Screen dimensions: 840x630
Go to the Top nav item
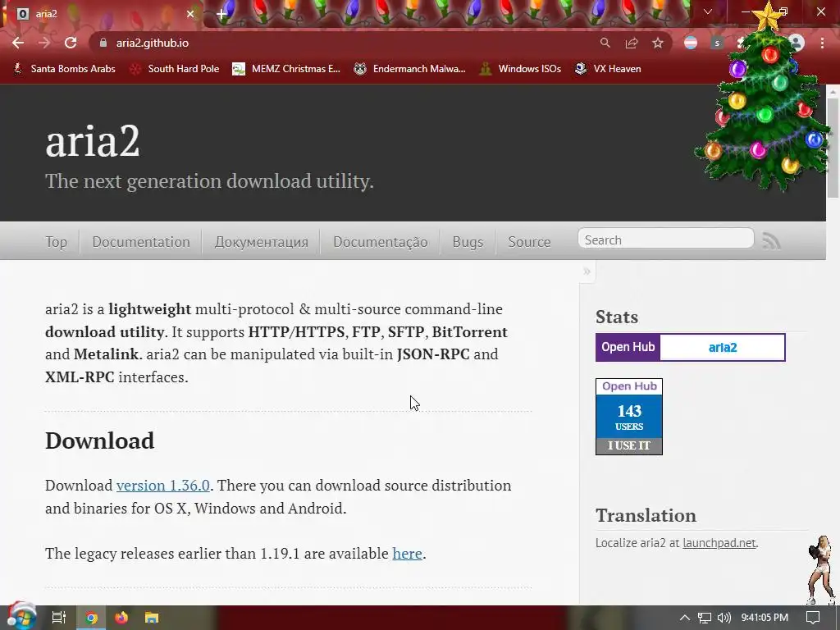[x=57, y=242]
